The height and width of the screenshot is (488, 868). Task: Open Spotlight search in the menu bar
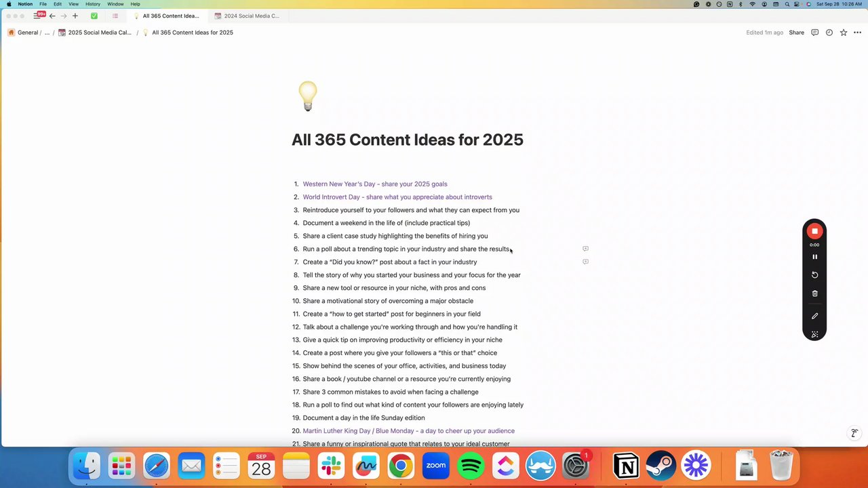pos(787,4)
